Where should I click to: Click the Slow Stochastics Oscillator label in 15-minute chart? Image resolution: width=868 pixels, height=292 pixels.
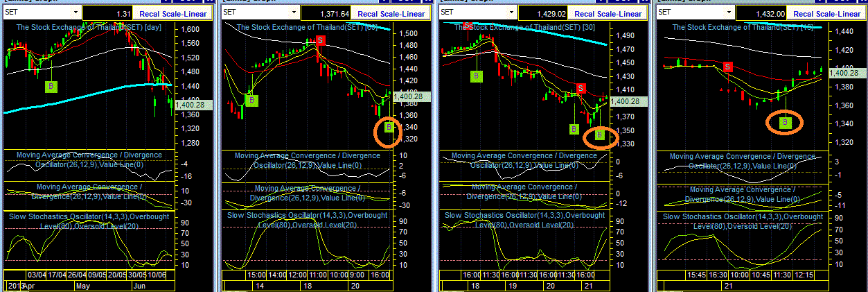(x=743, y=221)
